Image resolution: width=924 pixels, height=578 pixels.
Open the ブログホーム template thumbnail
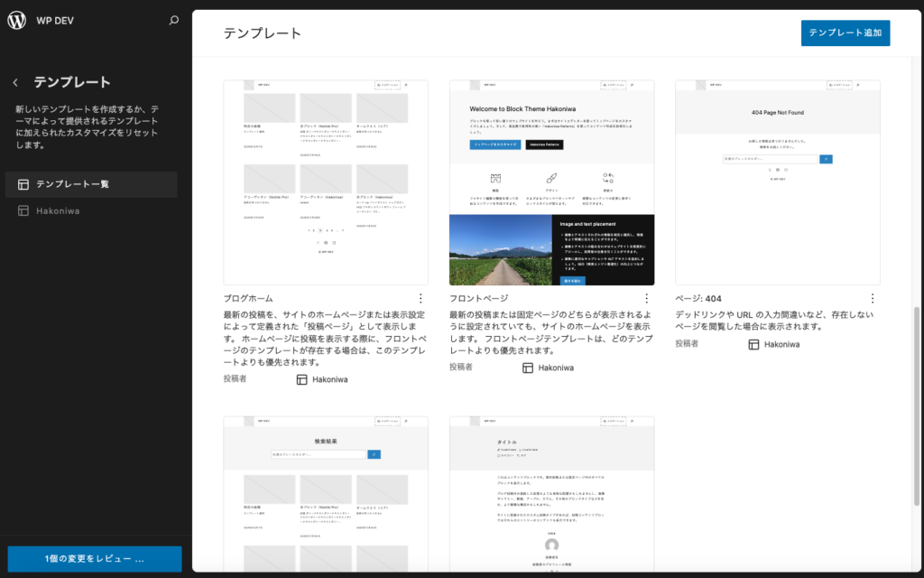tap(326, 182)
